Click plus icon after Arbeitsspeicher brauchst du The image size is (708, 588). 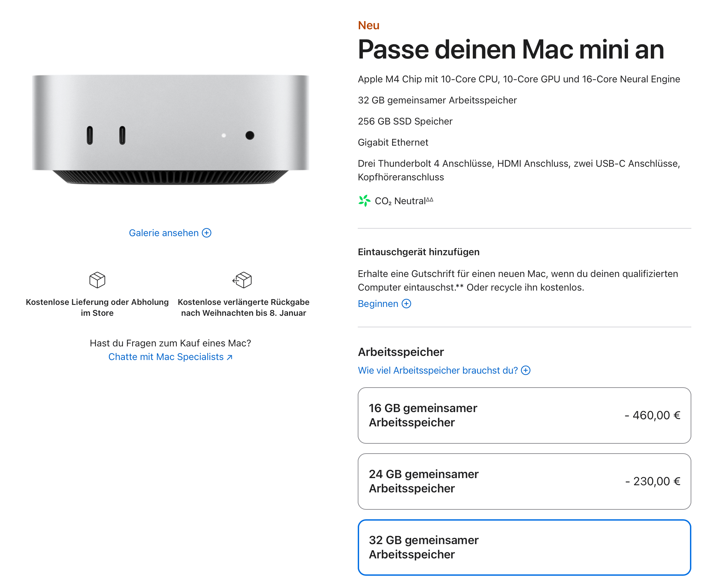coord(526,370)
